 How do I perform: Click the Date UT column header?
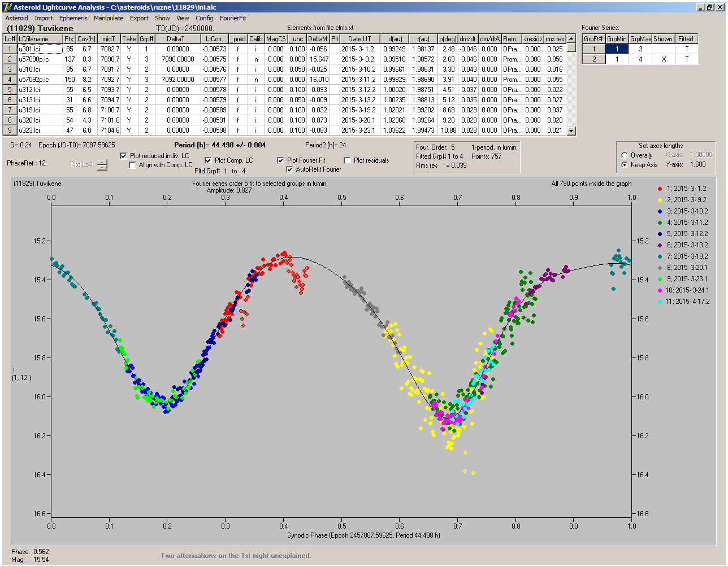tap(359, 39)
